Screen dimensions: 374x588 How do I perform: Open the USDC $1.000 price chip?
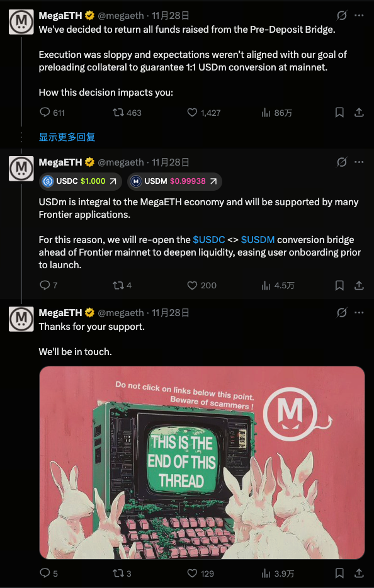[81, 181]
